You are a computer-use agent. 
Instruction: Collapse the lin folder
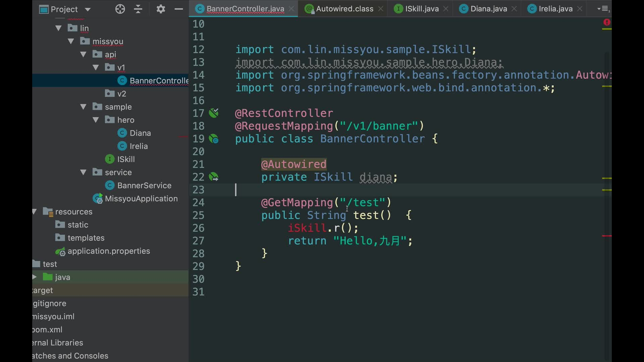[x=59, y=28]
